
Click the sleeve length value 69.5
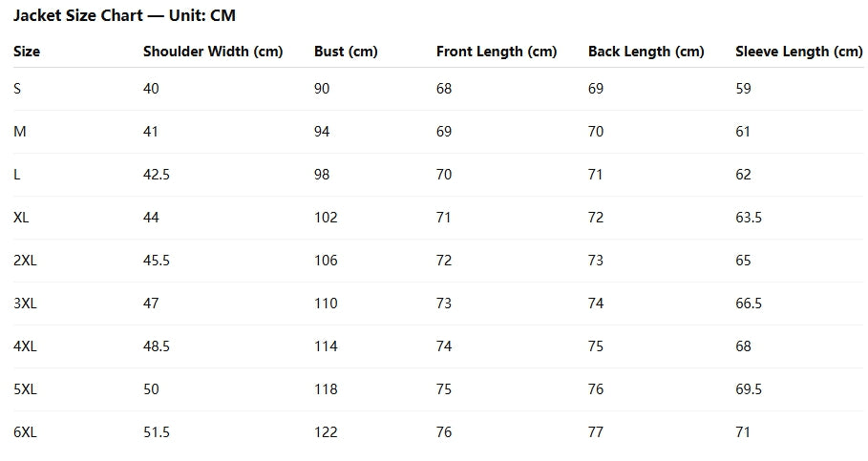(749, 389)
